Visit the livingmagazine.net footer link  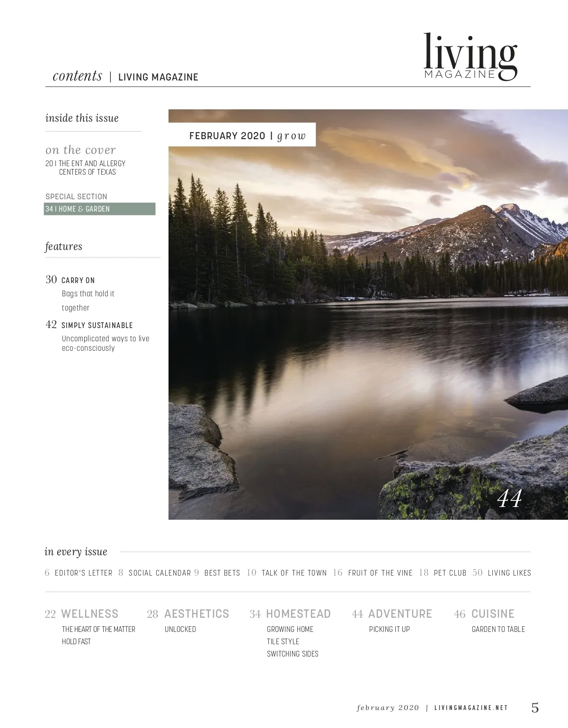471,708
